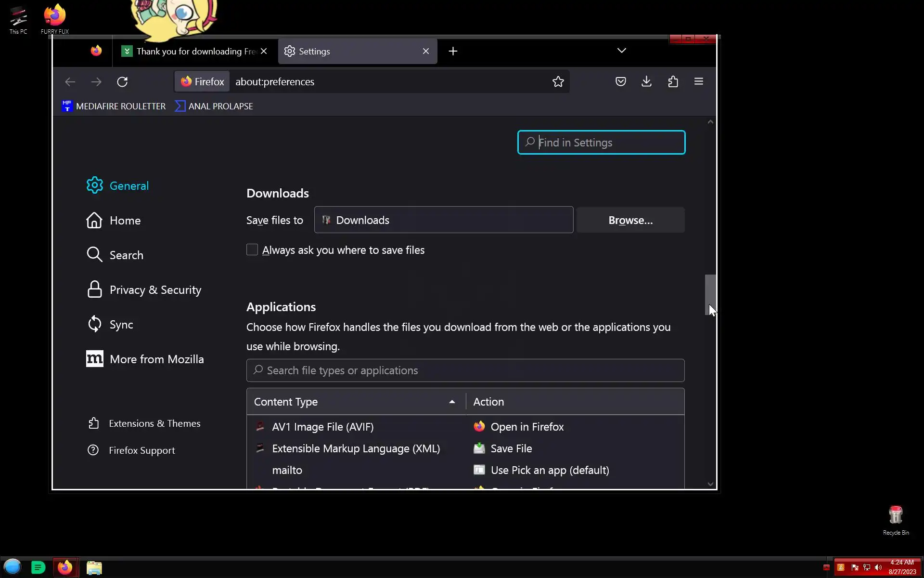The height and width of the screenshot is (578, 924).
Task: Open the Firefox hamburger application menu
Action: coord(698,81)
